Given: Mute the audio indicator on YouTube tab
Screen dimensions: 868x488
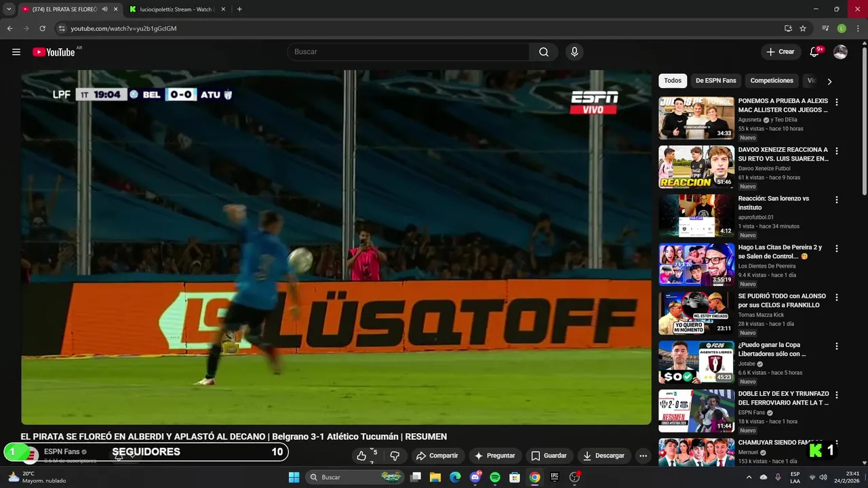Looking at the screenshot, I should coord(104,9).
